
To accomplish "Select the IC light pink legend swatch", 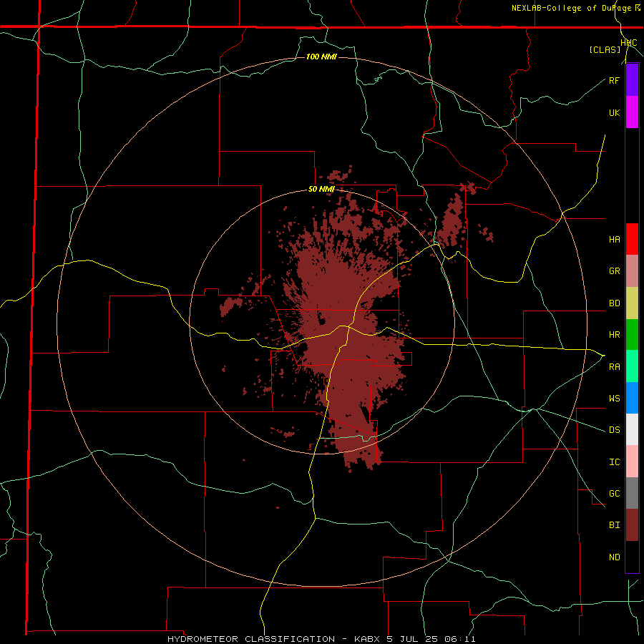I will pyautogui.click(x=632, y=462).
